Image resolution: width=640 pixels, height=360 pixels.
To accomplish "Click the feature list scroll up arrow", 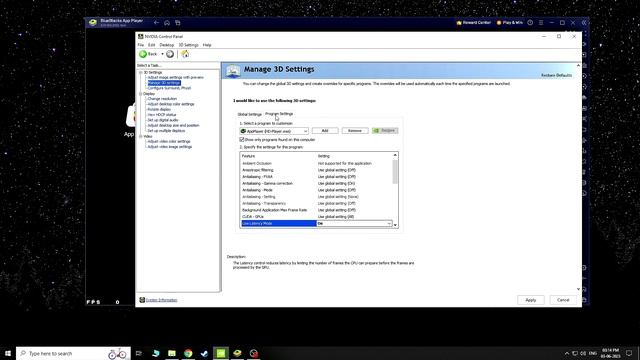I will [395, 155].
